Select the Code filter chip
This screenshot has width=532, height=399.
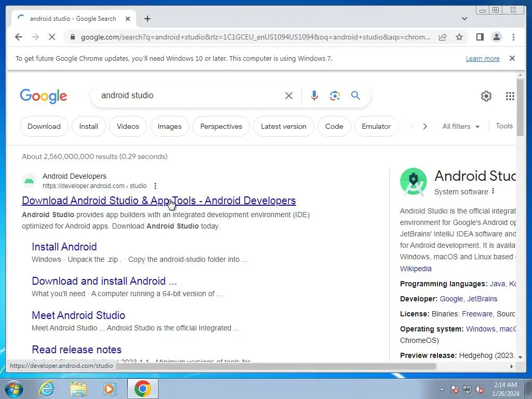click(334, 126)
